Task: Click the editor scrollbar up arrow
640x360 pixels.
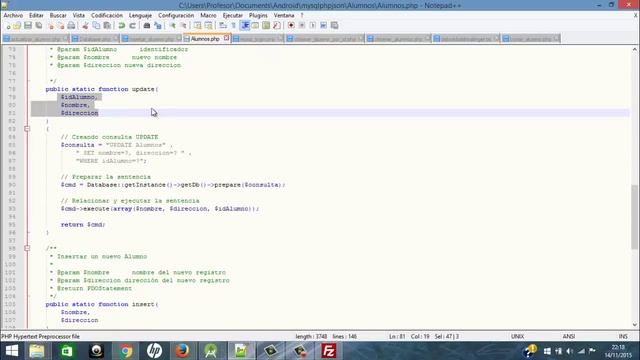Action: pyautogui.click(x=635, y=49)
